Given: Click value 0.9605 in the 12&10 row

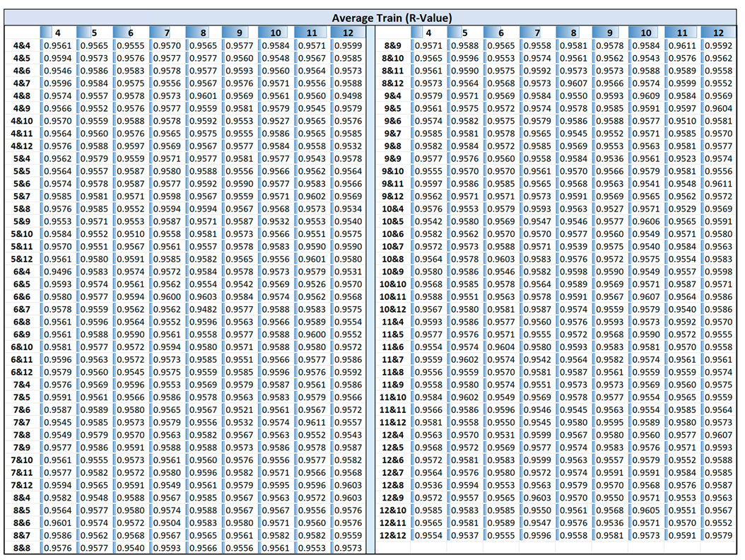Looking at the screenshot, I should pyautogui.click(x=646, y=510).
